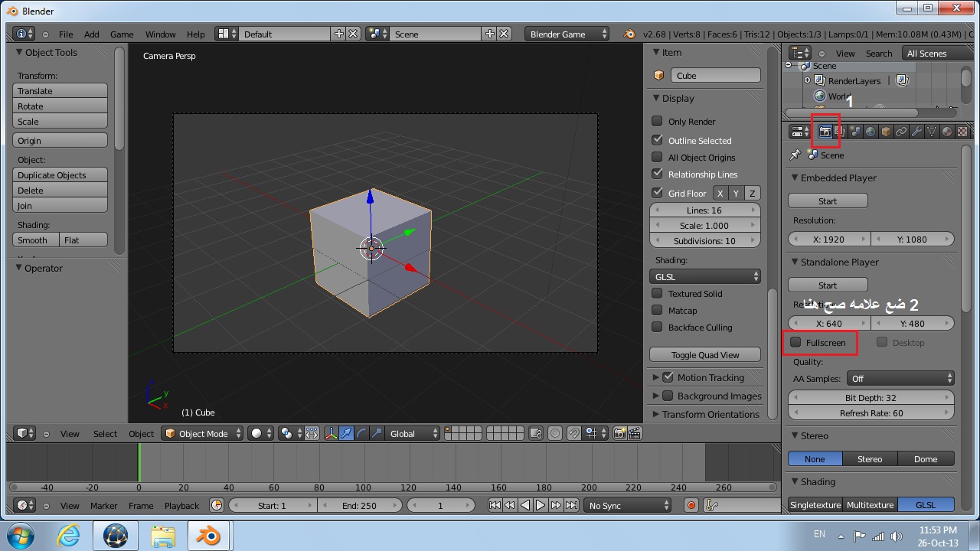Jump to the last frame
Viewport: 980px width, 551px height.
571,505
